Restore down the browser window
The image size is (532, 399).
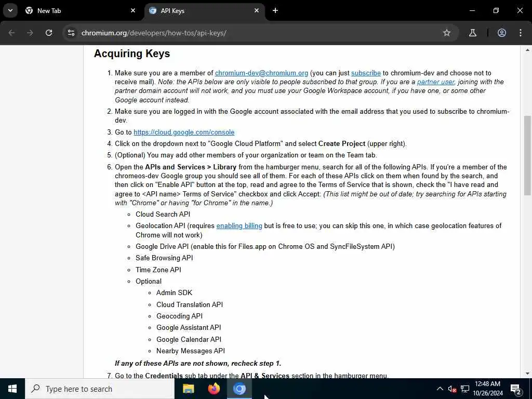tap(496, 11)
